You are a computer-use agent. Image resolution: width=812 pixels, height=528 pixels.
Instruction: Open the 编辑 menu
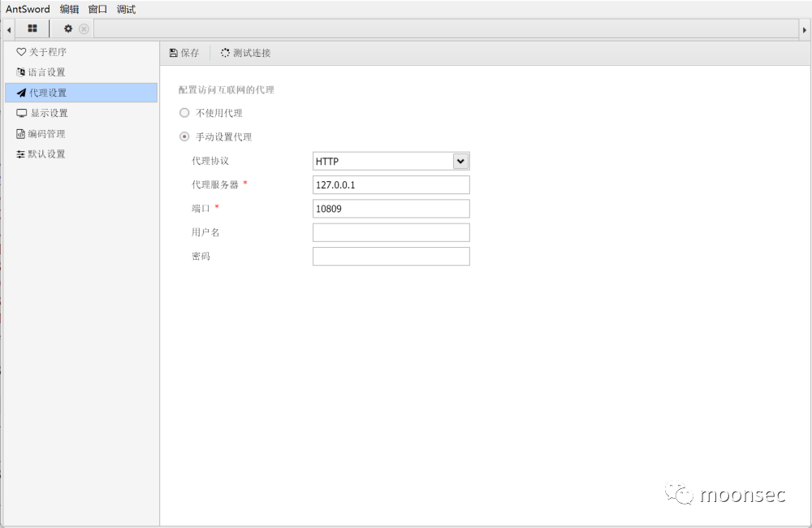(69, 9)
